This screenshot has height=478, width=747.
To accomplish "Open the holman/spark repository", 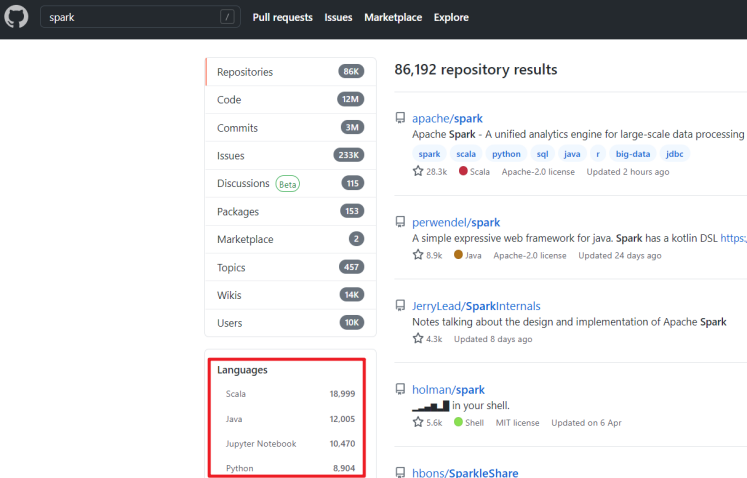I will [x=448, y=390].
